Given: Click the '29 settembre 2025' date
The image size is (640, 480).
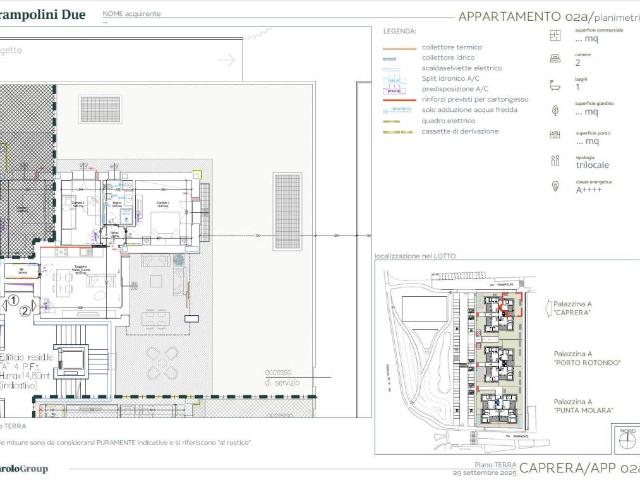Looking at the screenshot, I should pos(484,472).
